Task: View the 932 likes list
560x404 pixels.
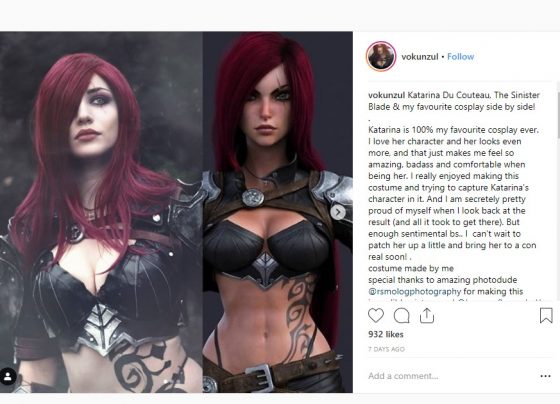Action: (x=386, y=335)
